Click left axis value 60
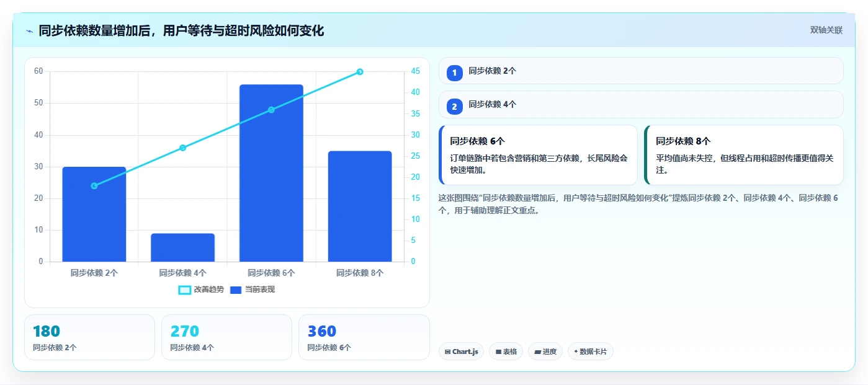This screenshot has width=868, height=385. 38,71
